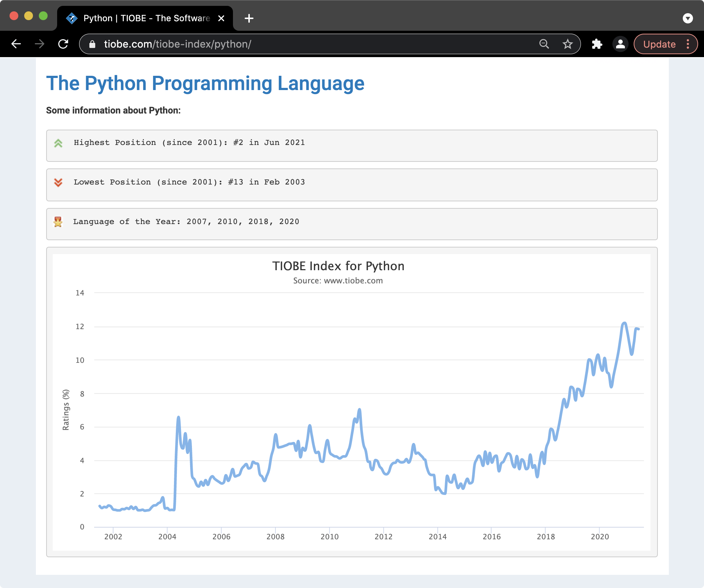Click the 2002 x-axis label
The height and width of the screenshot is (588, 704).
[113, 537]
